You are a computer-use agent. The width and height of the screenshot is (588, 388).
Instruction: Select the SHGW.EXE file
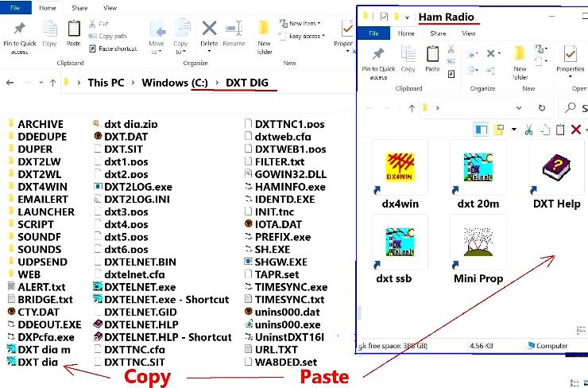pos(276,262)
